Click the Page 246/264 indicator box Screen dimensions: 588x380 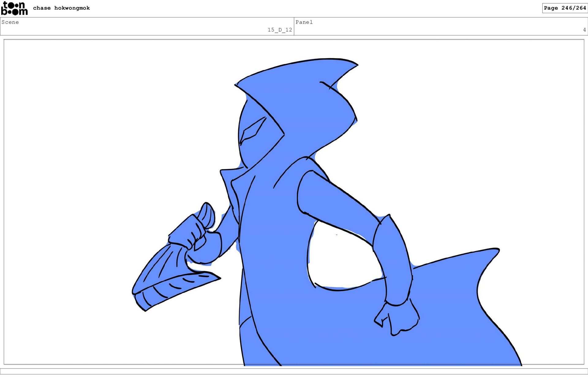(564, 8)
